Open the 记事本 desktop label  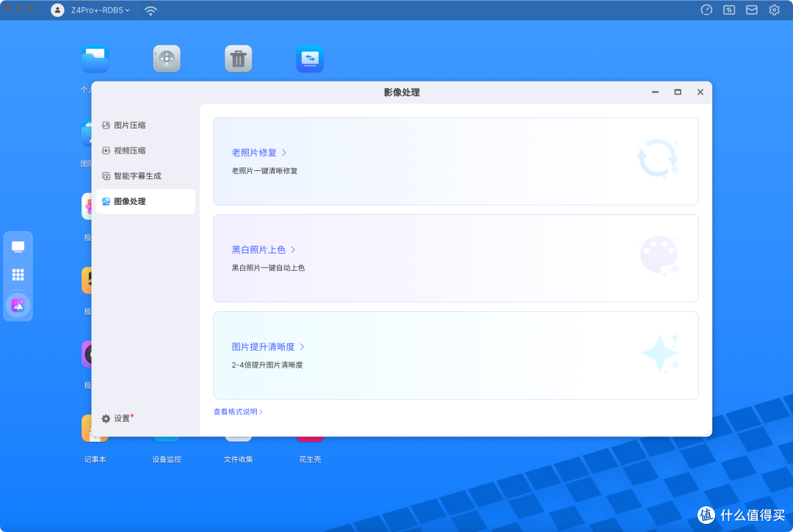(x=95, y=459)
